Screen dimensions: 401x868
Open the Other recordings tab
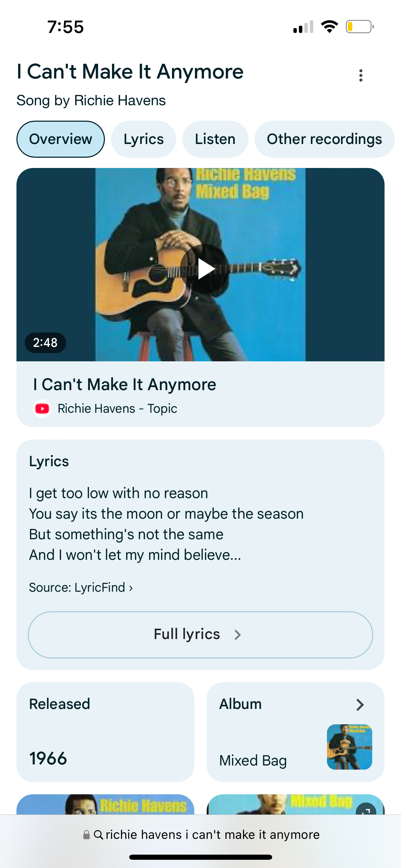[x=324, y=139]
